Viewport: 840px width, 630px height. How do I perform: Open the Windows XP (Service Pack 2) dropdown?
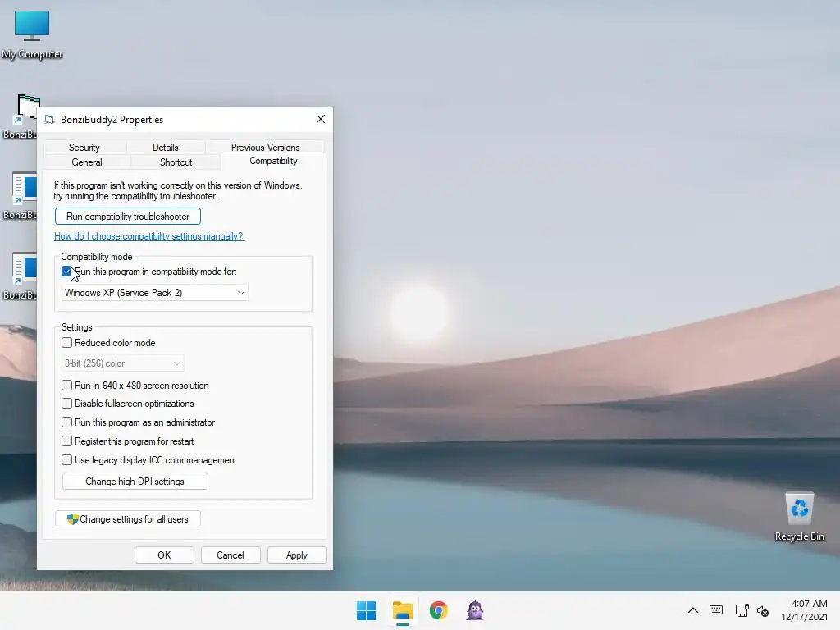(x=154, y=293)
